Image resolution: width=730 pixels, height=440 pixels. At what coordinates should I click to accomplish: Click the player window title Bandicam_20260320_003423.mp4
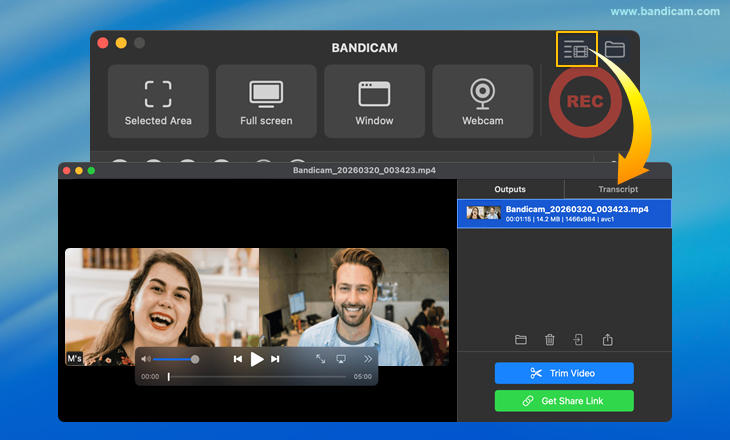[x=365, y=170]
